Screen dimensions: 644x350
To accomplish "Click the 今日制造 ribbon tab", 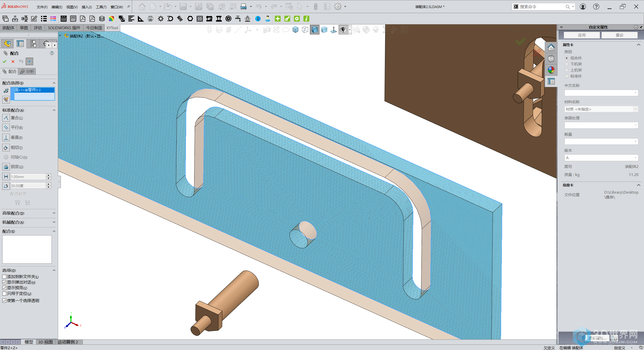I will pyautogui.click(x=94, y=28).
